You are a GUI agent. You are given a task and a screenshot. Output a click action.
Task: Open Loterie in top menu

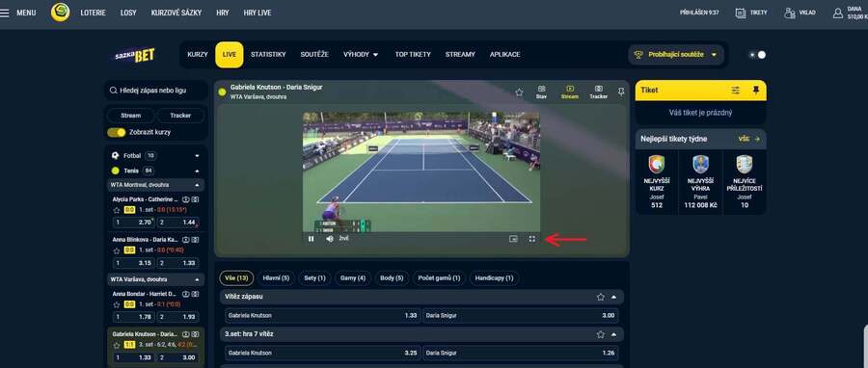[x=93, y=13]
